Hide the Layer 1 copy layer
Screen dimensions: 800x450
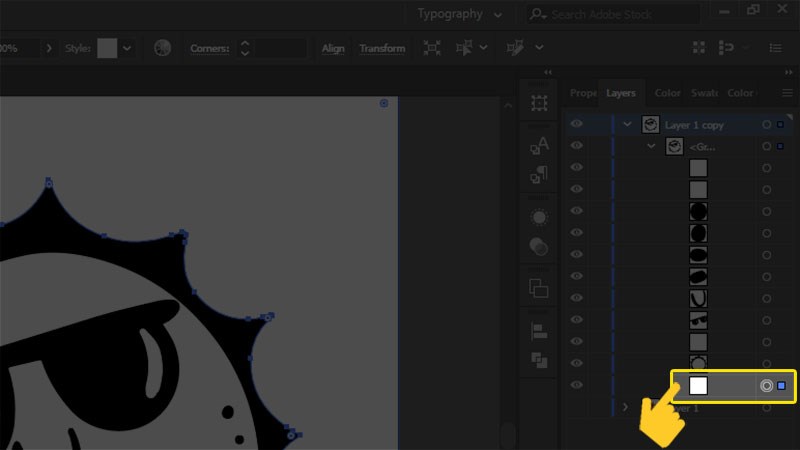point(577,124)
